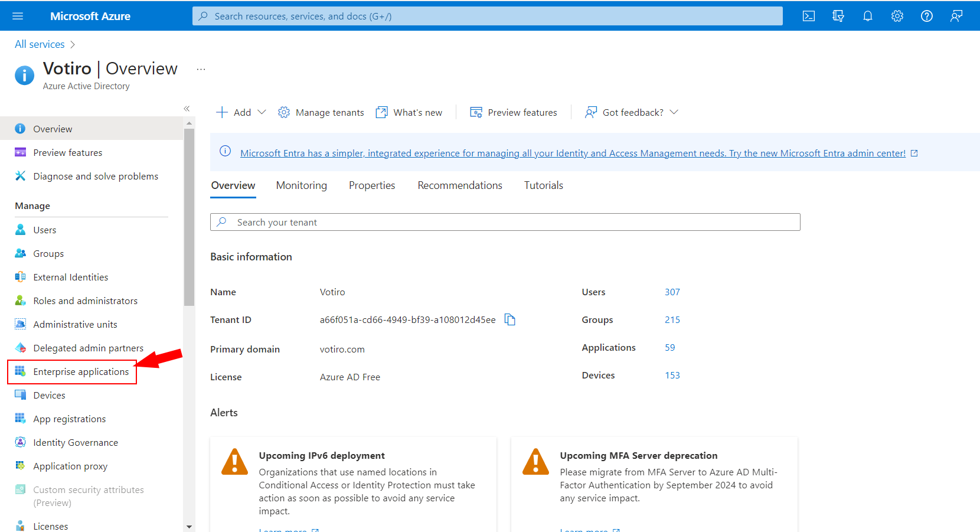Click the Upcoming MFA Server deprecation title
The width and height of the screenshot is (980, 532).
639,455
